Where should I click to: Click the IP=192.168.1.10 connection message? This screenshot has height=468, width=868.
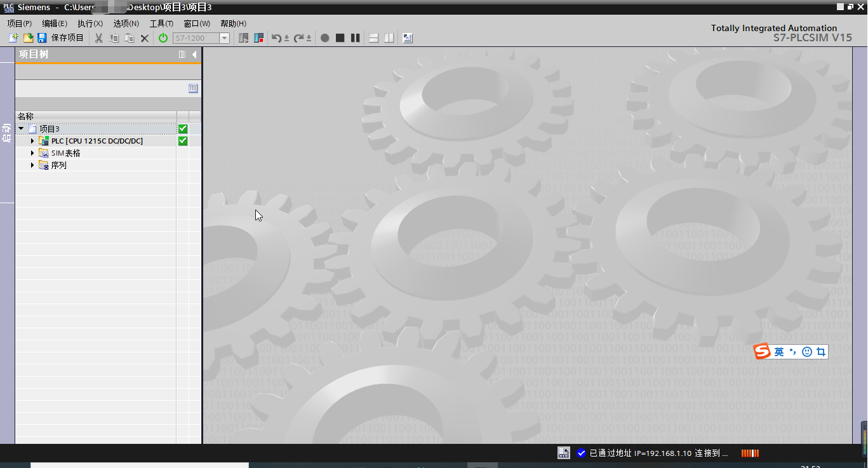pyautogui.click(x=659, y=453)
